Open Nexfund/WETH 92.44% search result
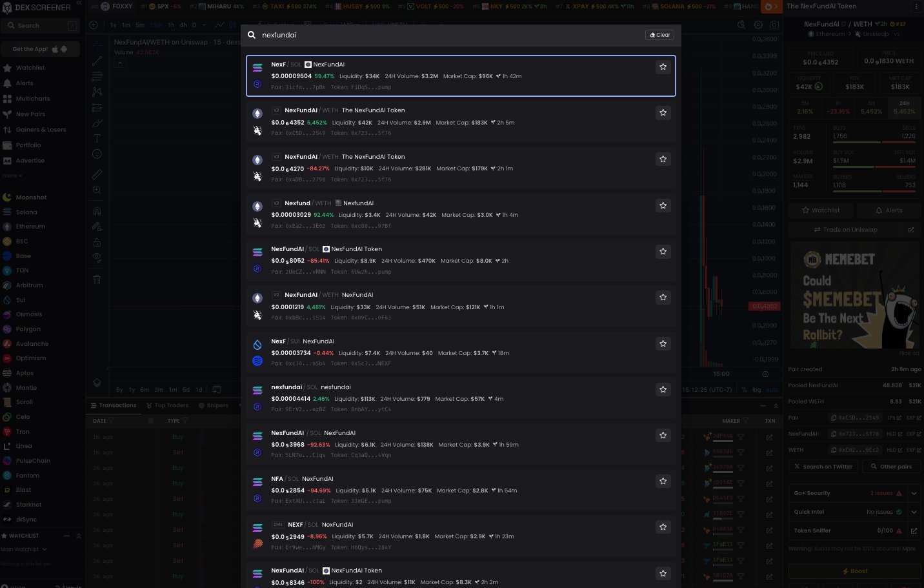 point(461,214)
